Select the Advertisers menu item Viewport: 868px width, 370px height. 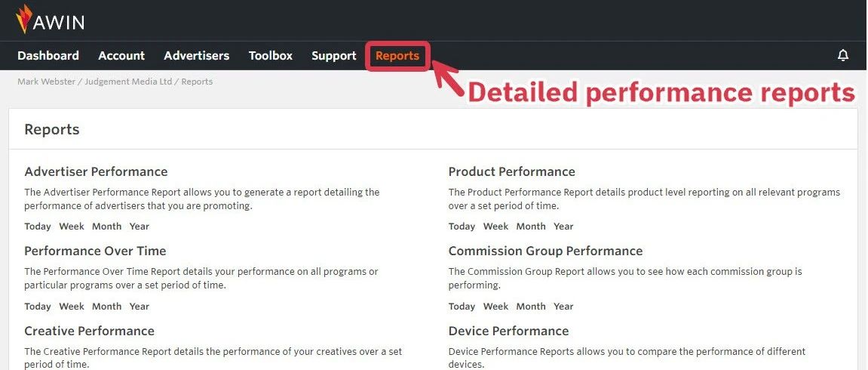coord(197,56)
